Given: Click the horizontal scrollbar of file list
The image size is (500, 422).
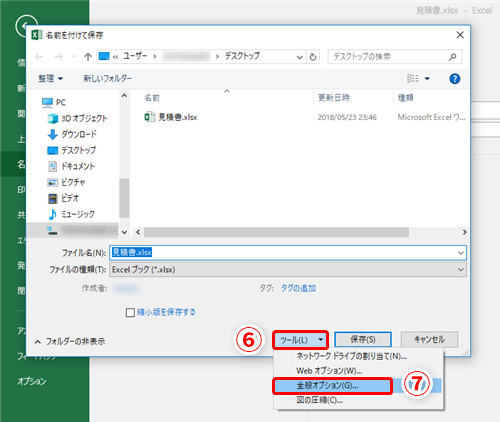Looking at the screenshot, I should [276, 232].
